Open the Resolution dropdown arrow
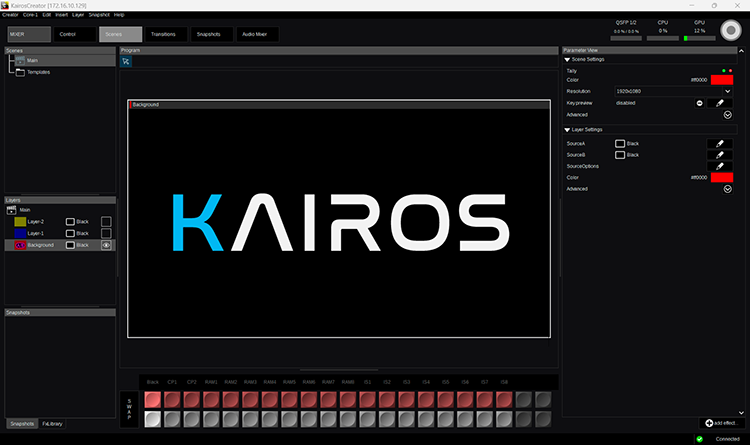The image size is (750, 445). [728, 91]
